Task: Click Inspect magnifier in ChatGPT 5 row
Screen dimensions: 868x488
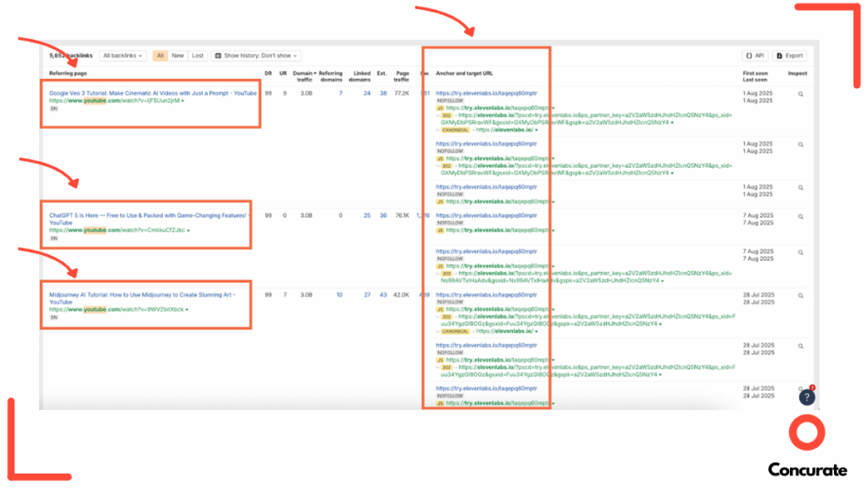Action: (800, 216)
